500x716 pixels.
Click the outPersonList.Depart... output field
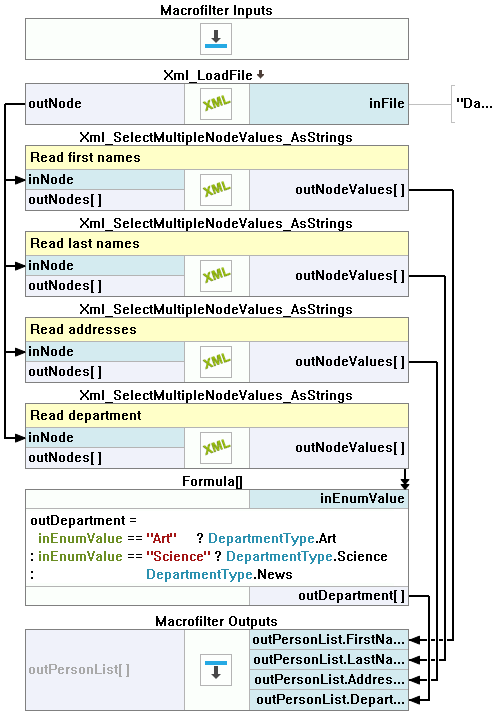coord(329,700)
